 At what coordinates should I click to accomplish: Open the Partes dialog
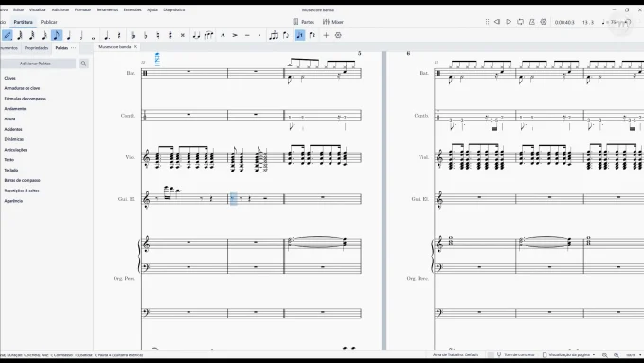point(303,22)
